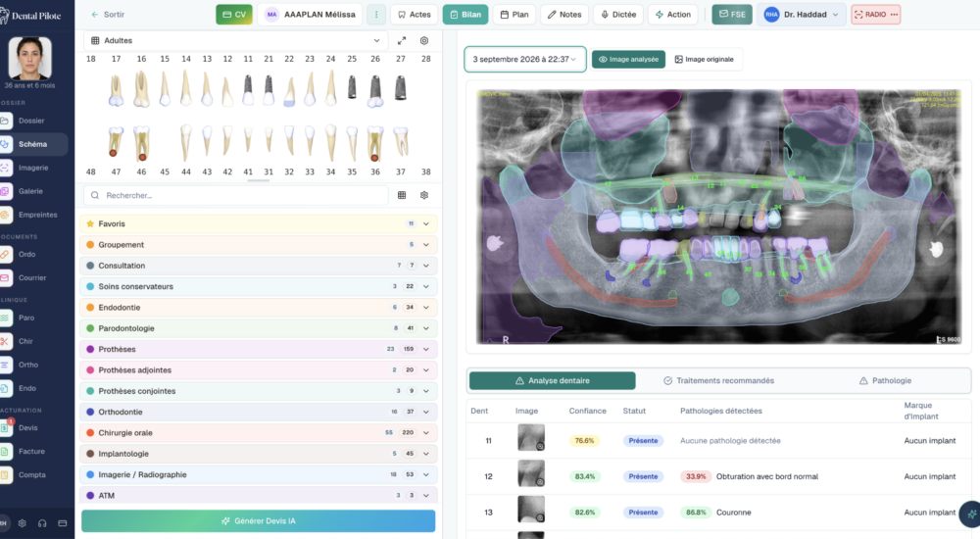Open act search settings gear

424,195
